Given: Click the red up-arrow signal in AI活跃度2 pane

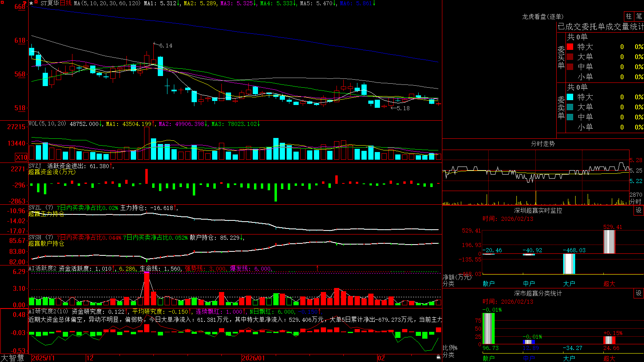Looking at the screenshot, I should [x=318, y=268].
